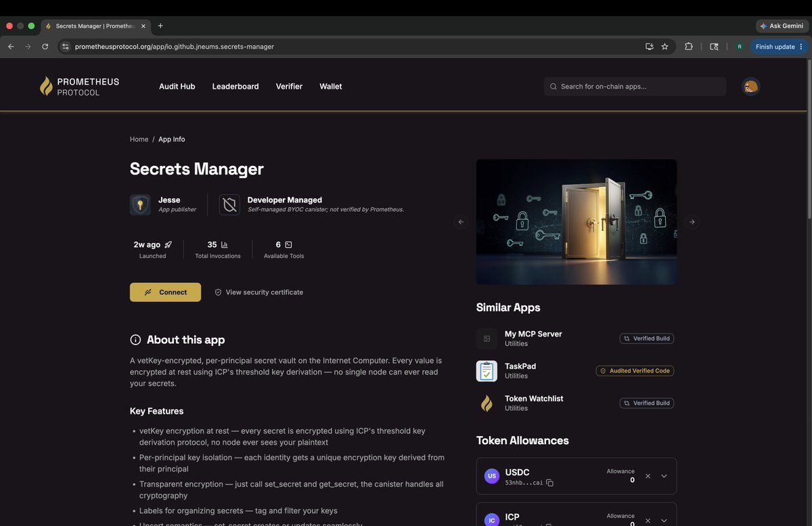
Task: Show previous image in the gallery
Action: click(x=461, y=222)
